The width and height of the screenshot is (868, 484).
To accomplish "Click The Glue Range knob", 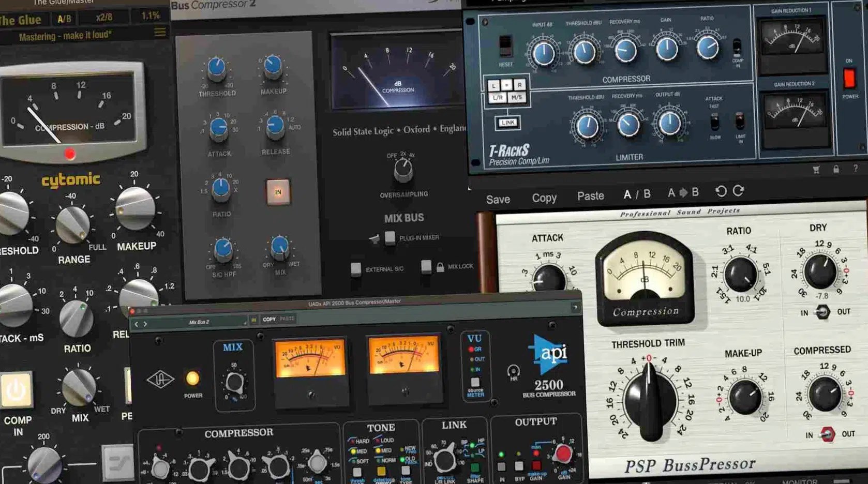I will pyautogui.click(x=72, y=225).
